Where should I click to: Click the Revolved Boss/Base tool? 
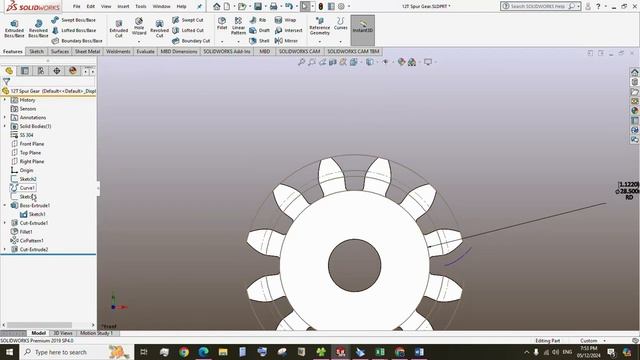tap(38, 29)
